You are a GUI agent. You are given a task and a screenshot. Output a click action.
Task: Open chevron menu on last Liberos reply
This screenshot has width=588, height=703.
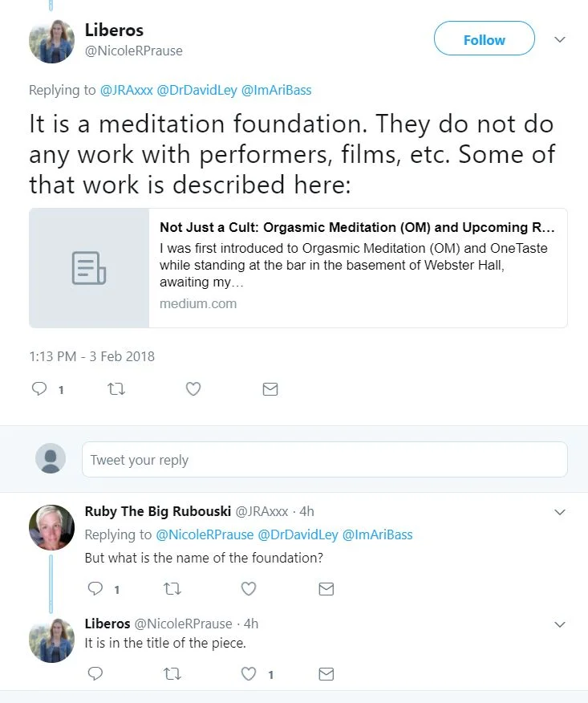tap(560, 624)
